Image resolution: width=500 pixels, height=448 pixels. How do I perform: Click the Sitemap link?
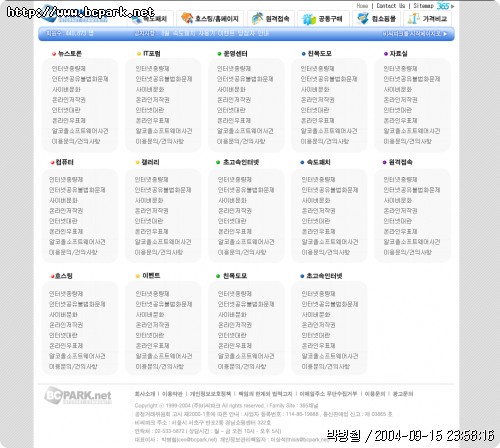tap(423, 6)
